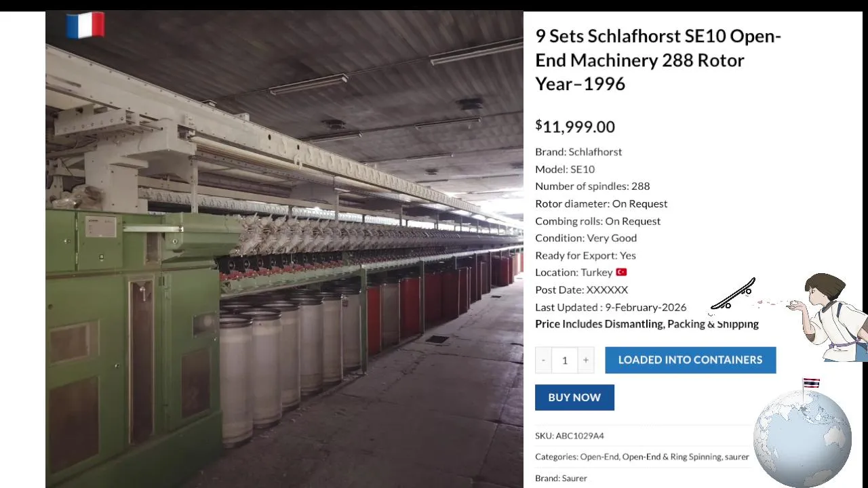The image size is (868, 488).
Task: Open the saurer category link
Action: (736, 457)
